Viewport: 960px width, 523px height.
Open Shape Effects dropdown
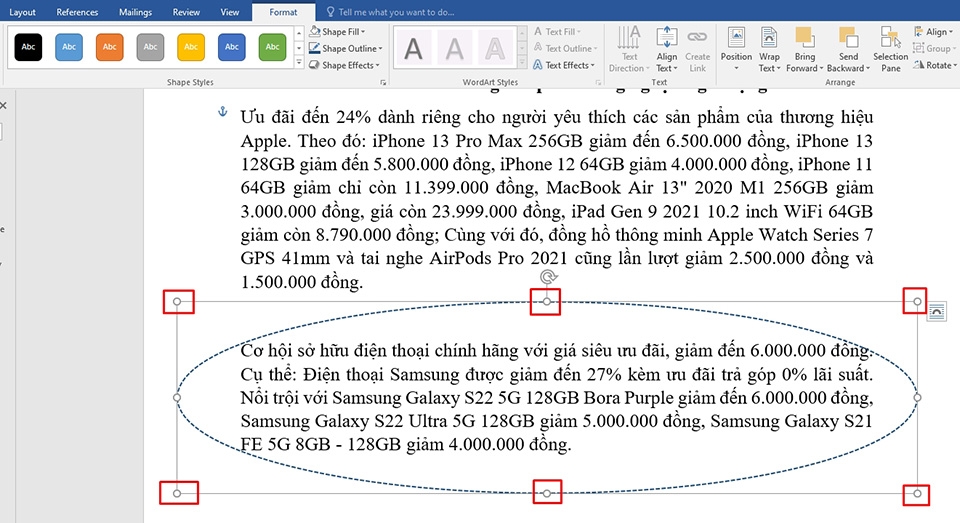pos(345,65)
